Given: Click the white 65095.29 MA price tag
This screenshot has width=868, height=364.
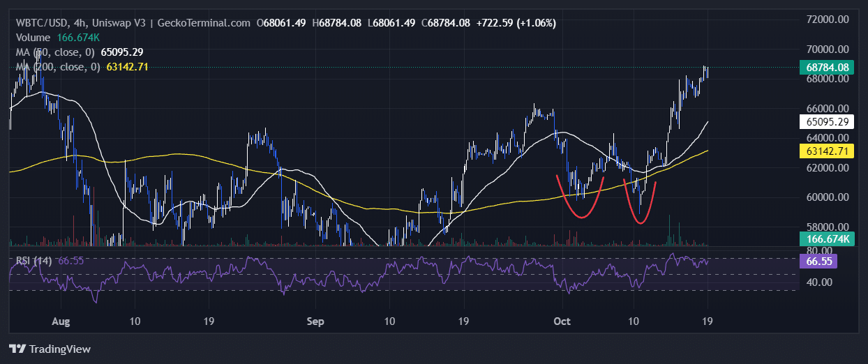Looking at the screenshot, I should coord(827,121).
